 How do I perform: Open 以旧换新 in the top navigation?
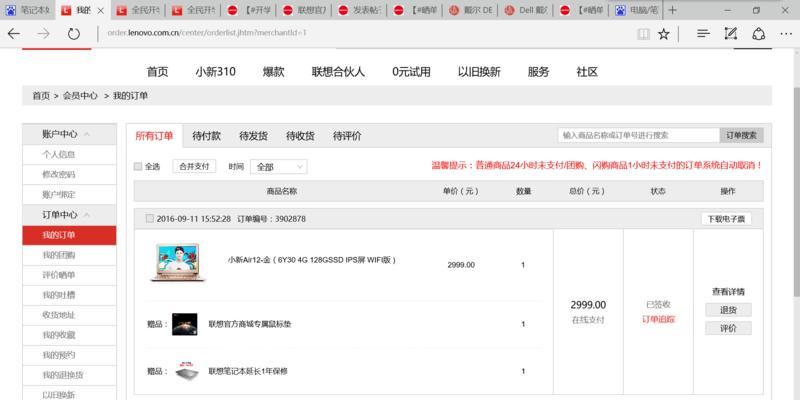(x=479, y=72)
